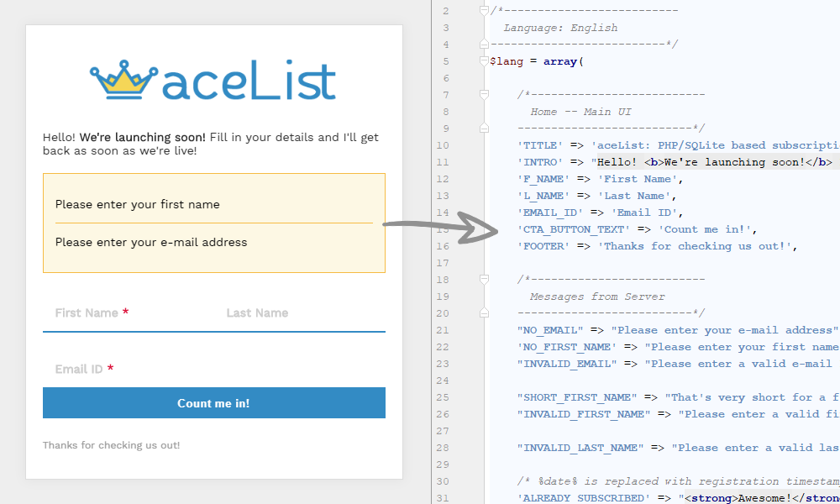Collapse the comment fold at line 18
The width and height of the screenshot is (840, 504).
point(484,280)
